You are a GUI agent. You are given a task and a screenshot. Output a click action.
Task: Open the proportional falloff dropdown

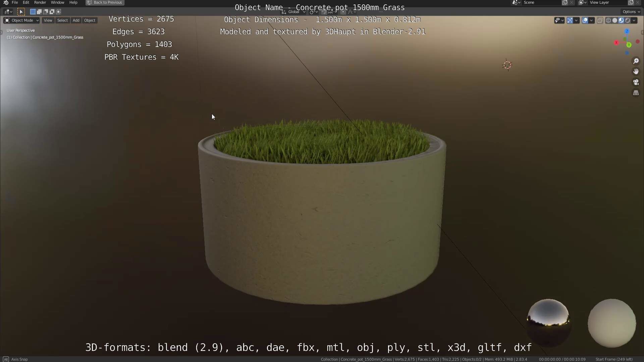351,12
